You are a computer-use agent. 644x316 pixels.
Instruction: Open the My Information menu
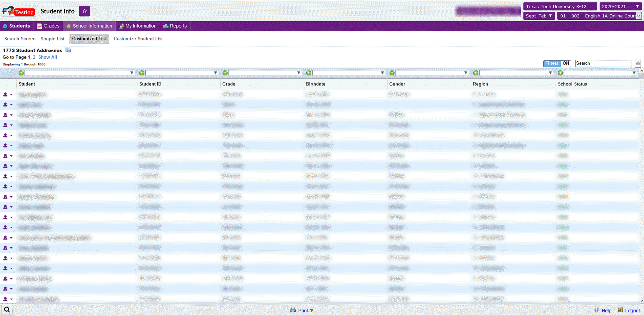(x=138, y=26)
